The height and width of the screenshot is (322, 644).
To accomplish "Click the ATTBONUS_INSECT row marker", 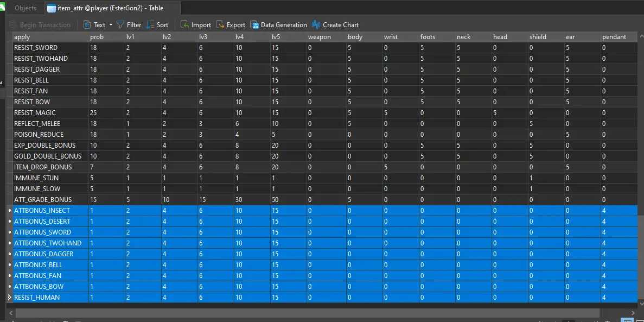I will [x=9, y=211].
